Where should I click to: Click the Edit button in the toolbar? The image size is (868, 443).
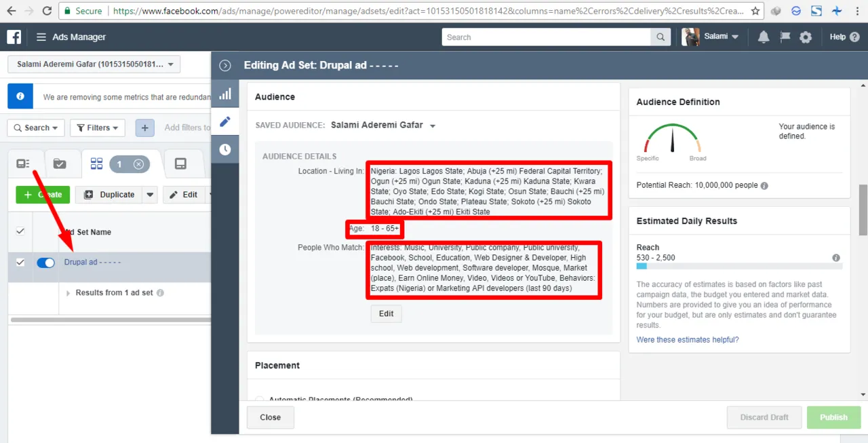coord(184,195)
